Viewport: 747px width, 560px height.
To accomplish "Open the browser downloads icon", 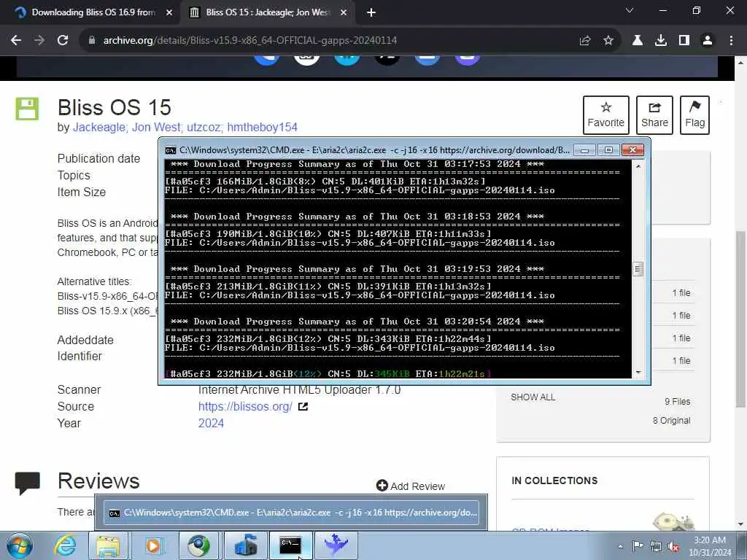I will tap(661, 41).
